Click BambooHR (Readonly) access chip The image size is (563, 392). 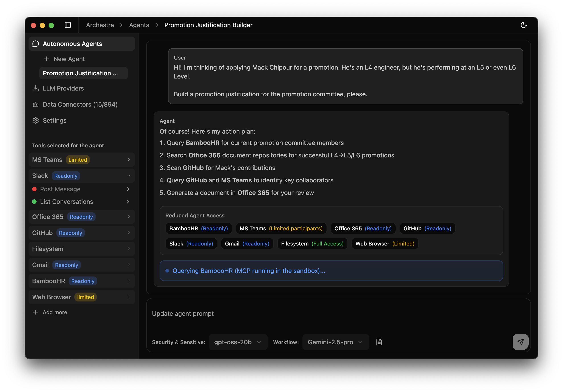[198, 228]
